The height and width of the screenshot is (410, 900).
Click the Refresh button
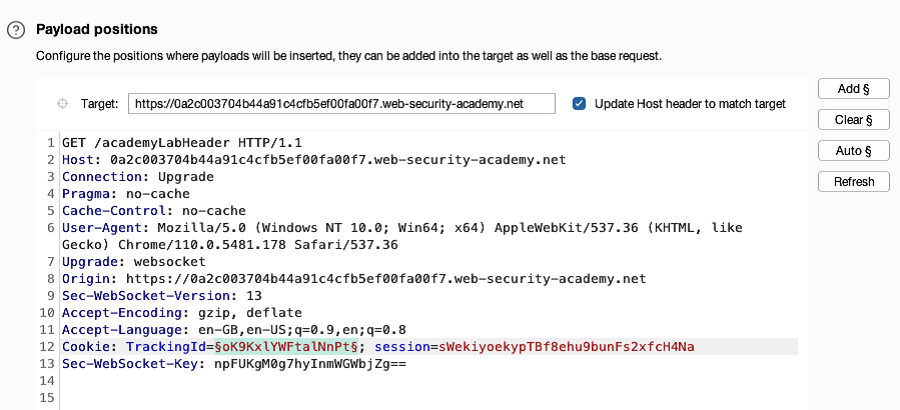point(854,182)
